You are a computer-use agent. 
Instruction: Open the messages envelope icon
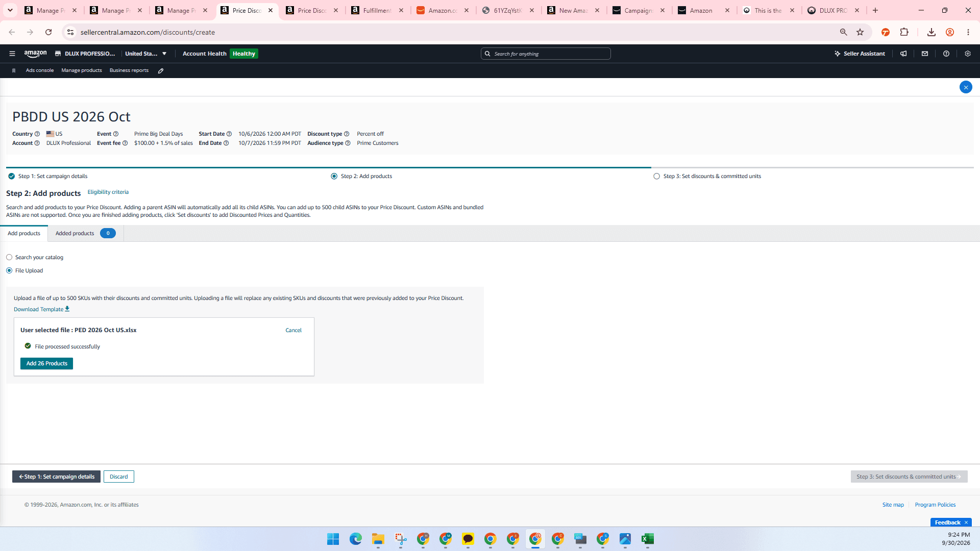[925, 54]
